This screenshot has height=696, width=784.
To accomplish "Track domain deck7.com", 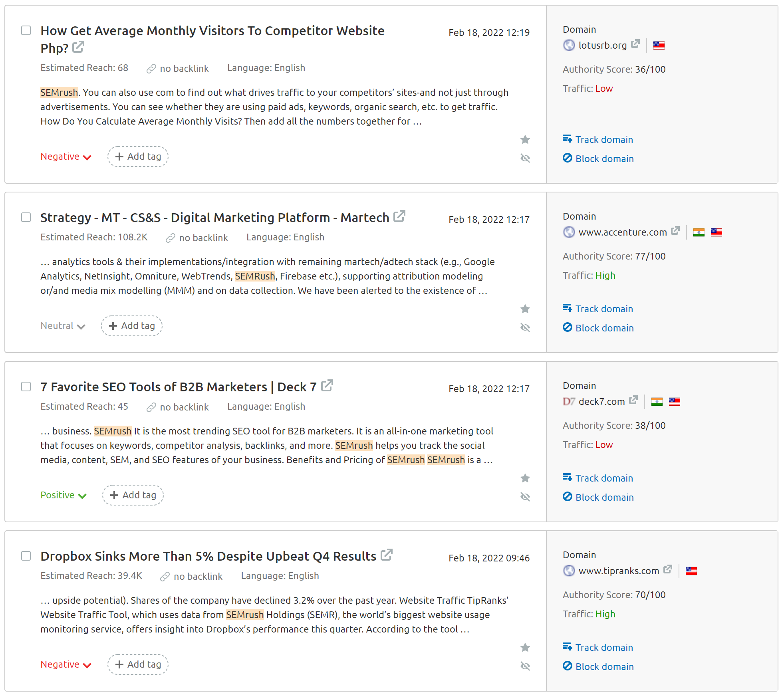I will [x=598, y=478].
